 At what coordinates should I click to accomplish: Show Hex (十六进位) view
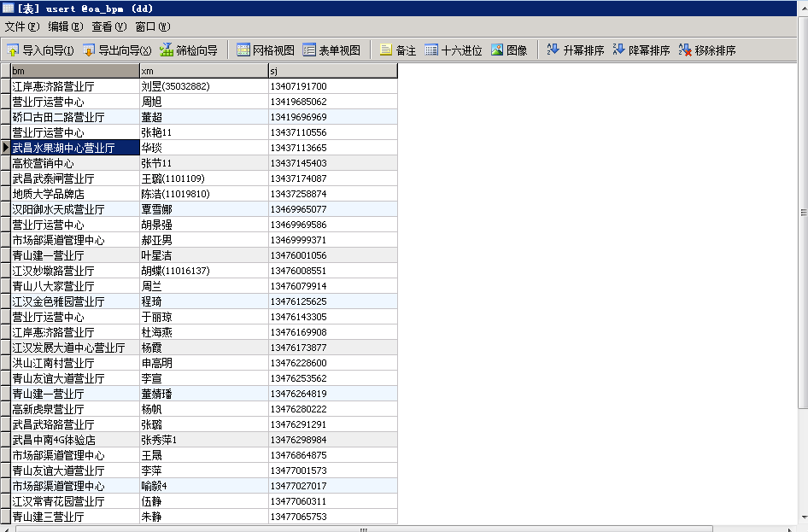point(453,50)
